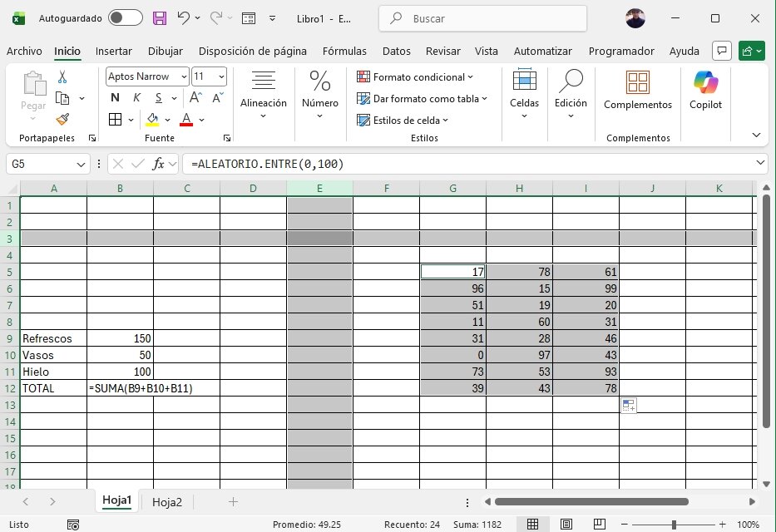Click the Cut scissors icon
This screenshot has width=776, height=532.
(62, 77)
